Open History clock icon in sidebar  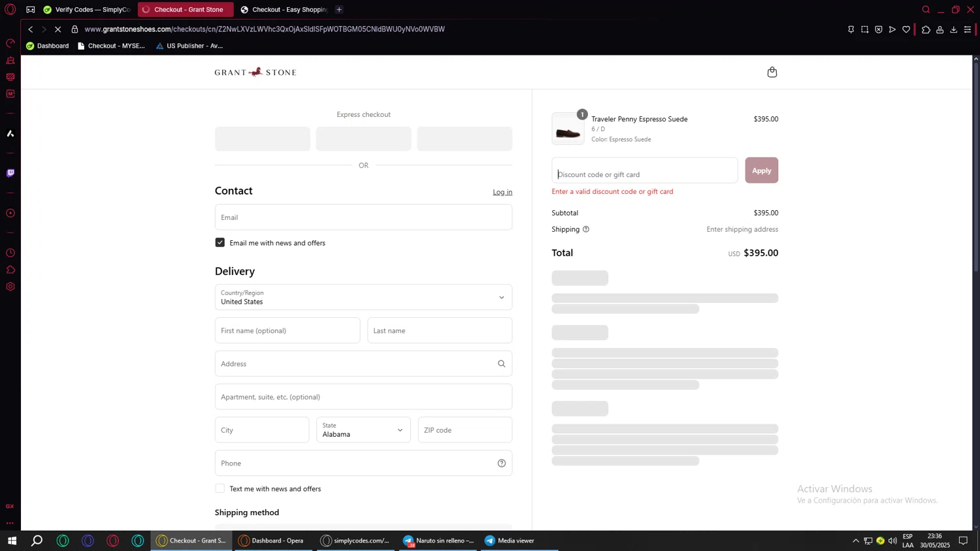[10, 253]
